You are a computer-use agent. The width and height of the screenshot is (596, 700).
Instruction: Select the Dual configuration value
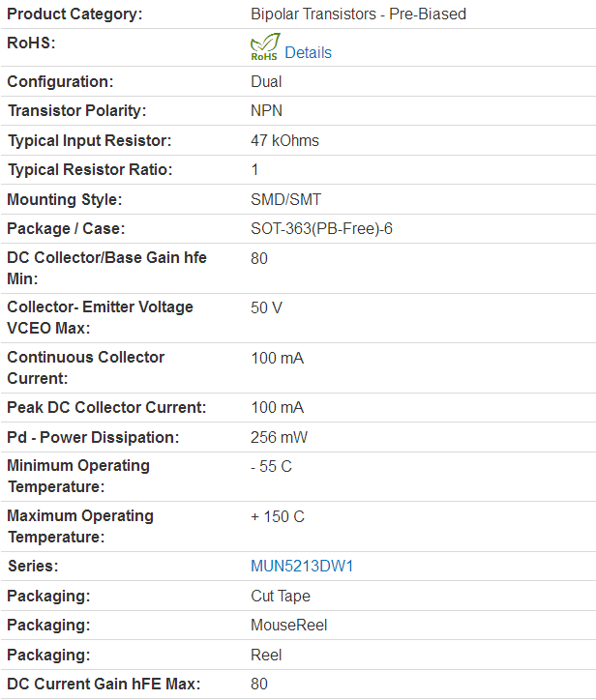[266, 81]
